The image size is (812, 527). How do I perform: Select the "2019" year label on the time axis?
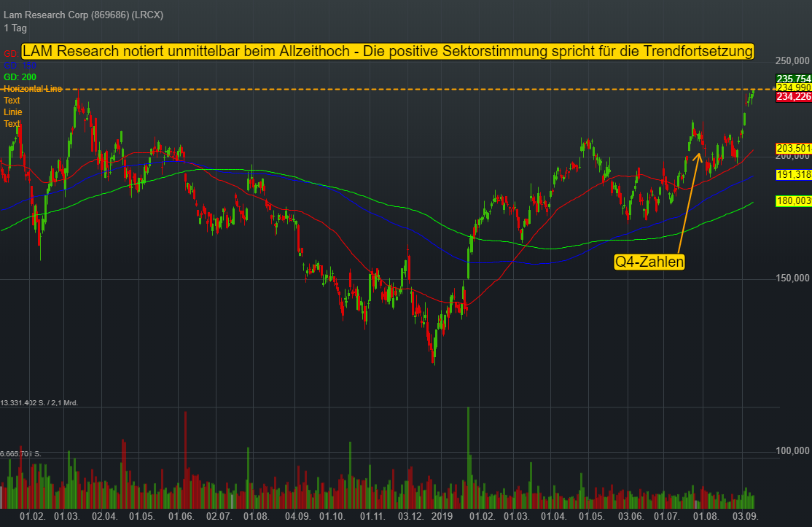tap(442, 517)
